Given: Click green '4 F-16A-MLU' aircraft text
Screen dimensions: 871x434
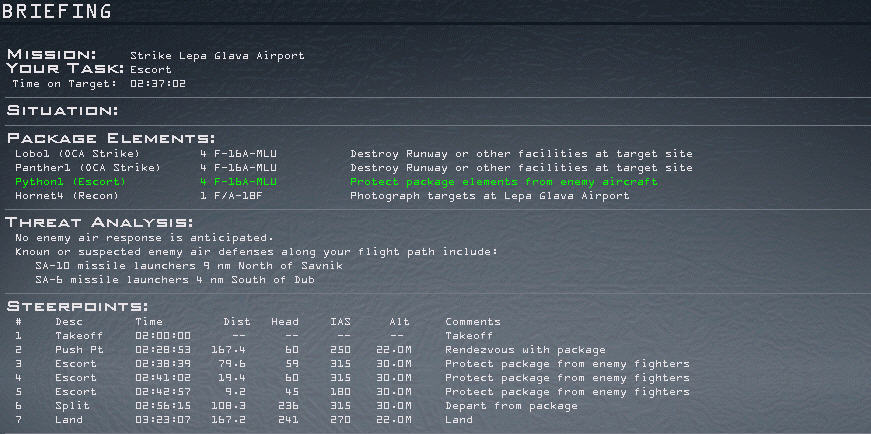Looking at the screenshot, I should coord(238,182).
